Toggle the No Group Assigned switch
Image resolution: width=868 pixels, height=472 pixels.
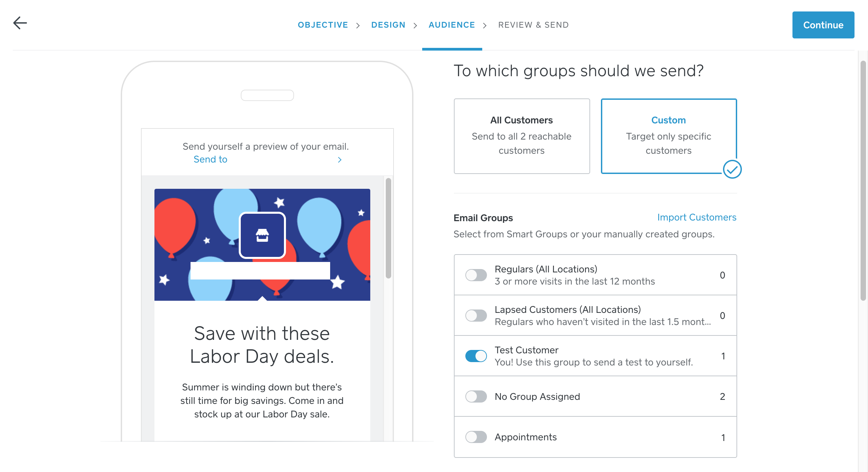click(x=476, y=396)
